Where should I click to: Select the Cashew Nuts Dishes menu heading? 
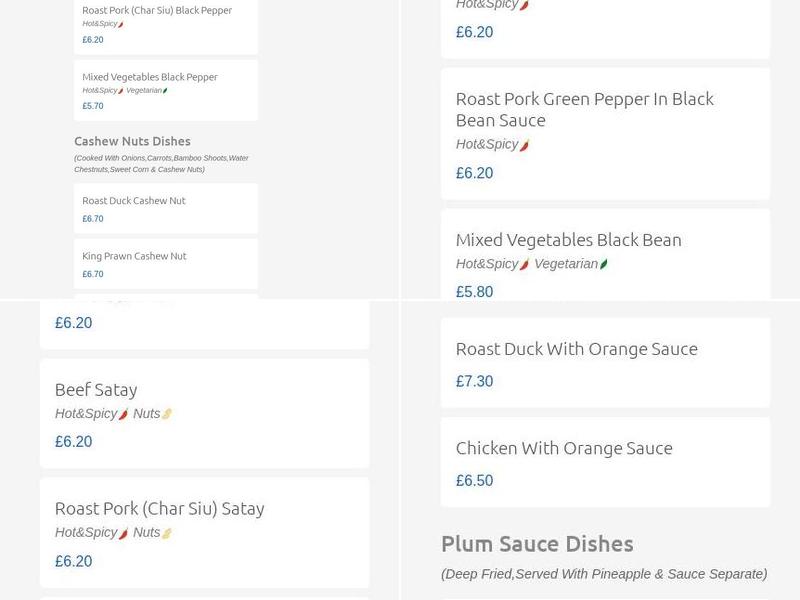coord(131,141)
